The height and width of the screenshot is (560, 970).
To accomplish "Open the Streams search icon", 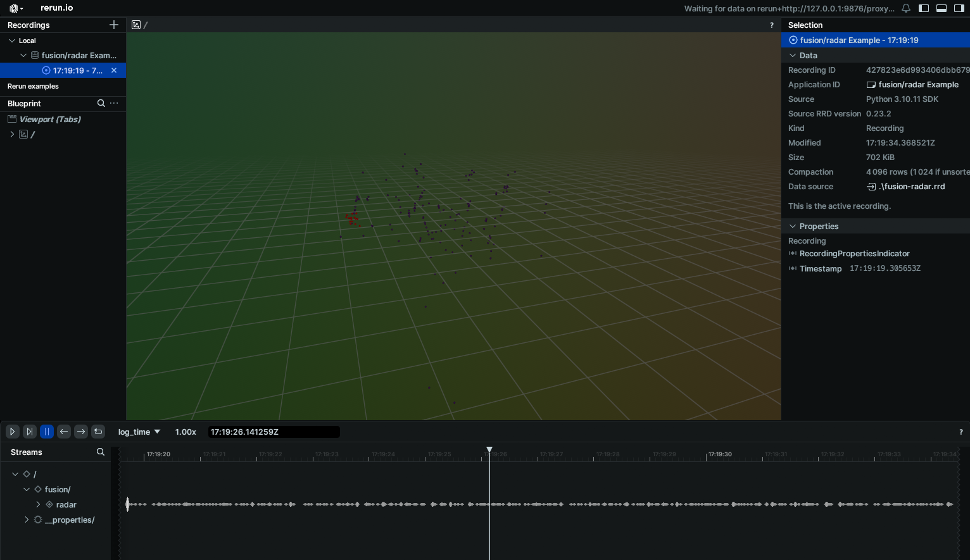I will (x=100, y=452).
